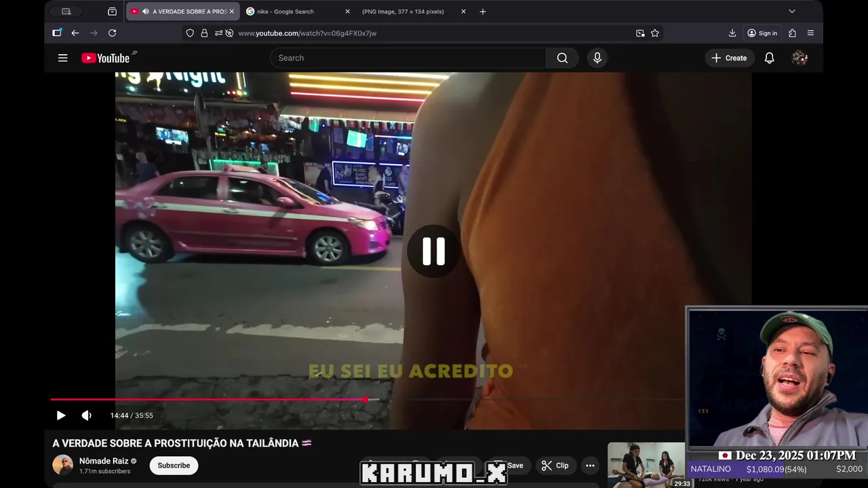This screenshot has height=488, width=868.
Task: Open the tab overview icon beside the tabs
Action: tap(112, 12)
